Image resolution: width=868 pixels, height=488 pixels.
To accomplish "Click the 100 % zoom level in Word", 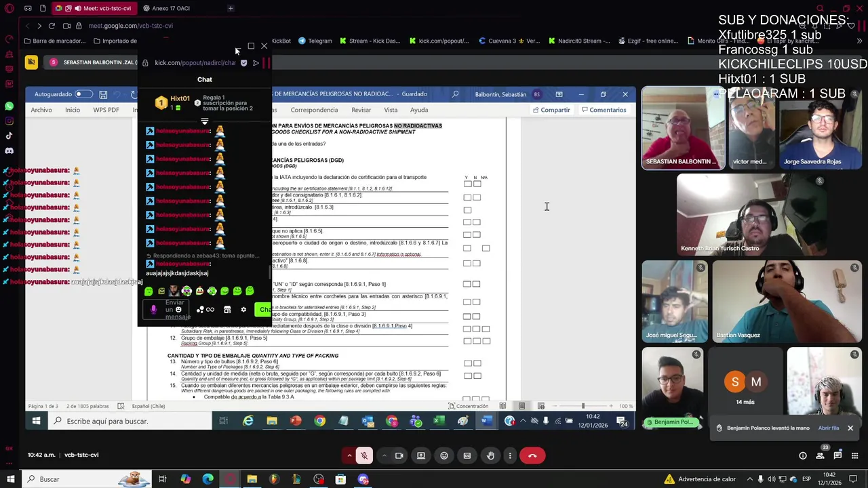I will tap(626, 406).
